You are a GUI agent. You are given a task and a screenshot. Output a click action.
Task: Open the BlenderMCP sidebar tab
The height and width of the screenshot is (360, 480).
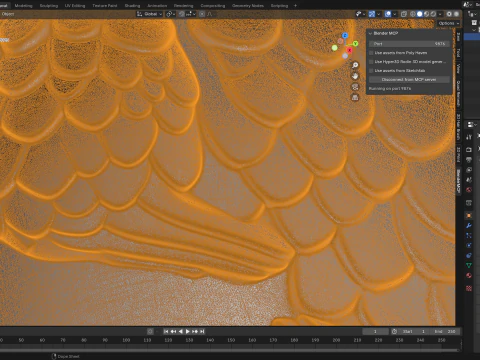click(459, 181)
